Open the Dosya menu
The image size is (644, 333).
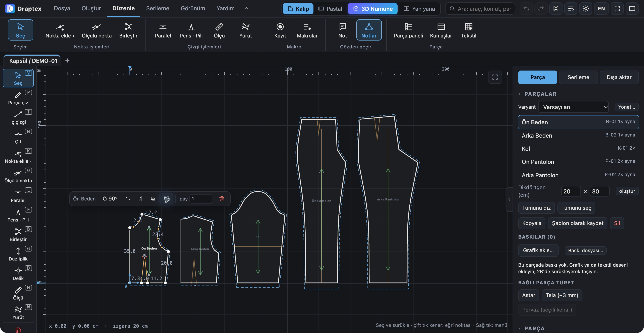62,8
